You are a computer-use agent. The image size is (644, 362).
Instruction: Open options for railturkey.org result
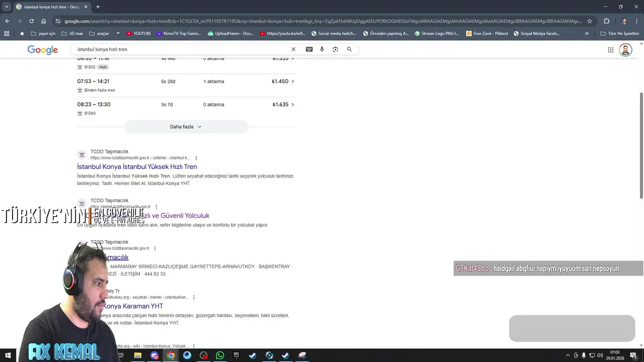194,297
